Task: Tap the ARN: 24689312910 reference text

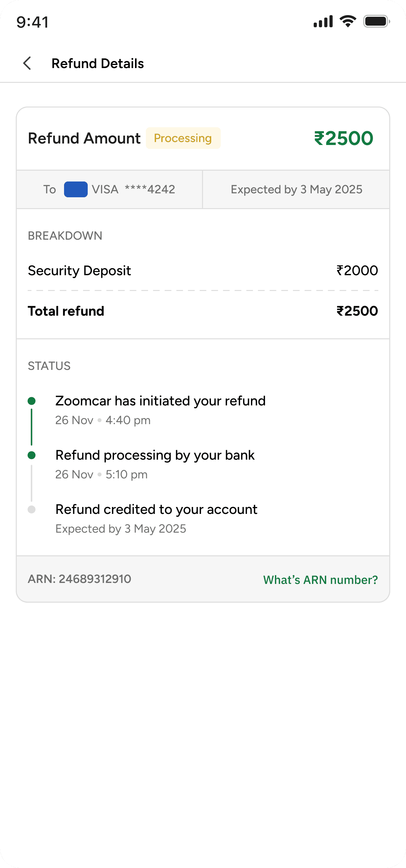Action: coord(79,579)
